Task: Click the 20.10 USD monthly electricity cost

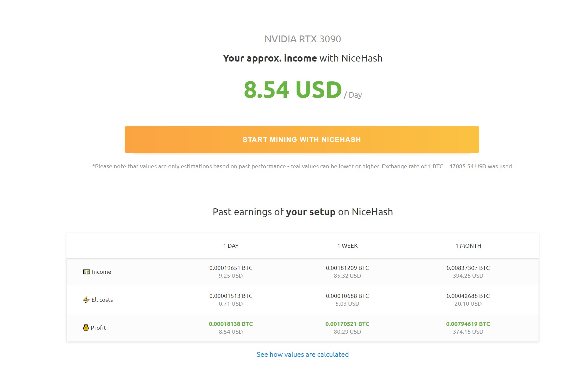Action: pyautogui.click(x=468, y=304)
